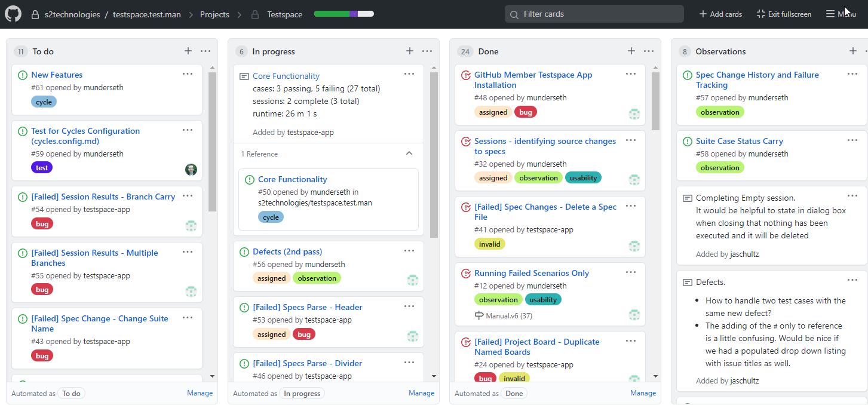868x405 pixels.
Task: Add a card to In progress column
Action: 410,51
